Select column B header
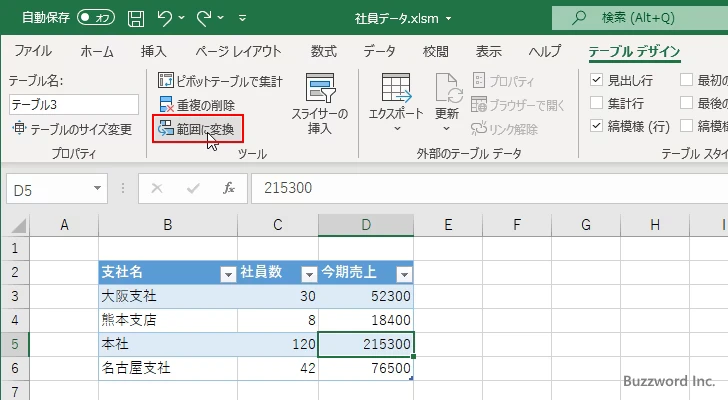 click(x=168, y=225)
